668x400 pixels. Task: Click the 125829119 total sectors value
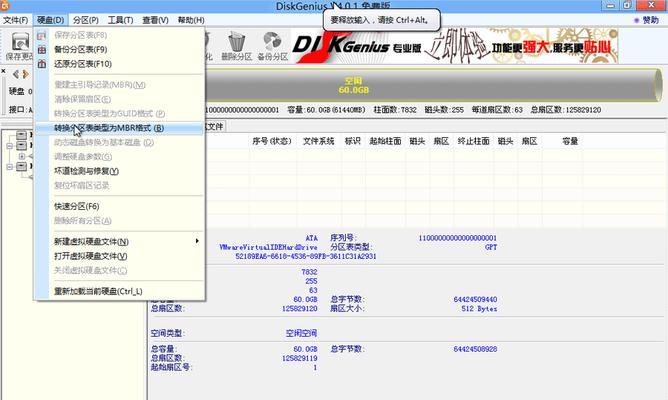299,358
